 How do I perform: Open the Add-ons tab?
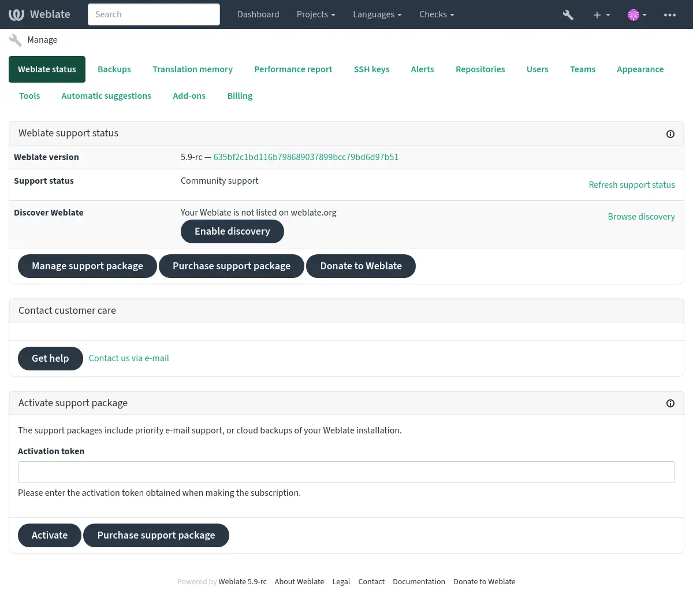(189, 96)
